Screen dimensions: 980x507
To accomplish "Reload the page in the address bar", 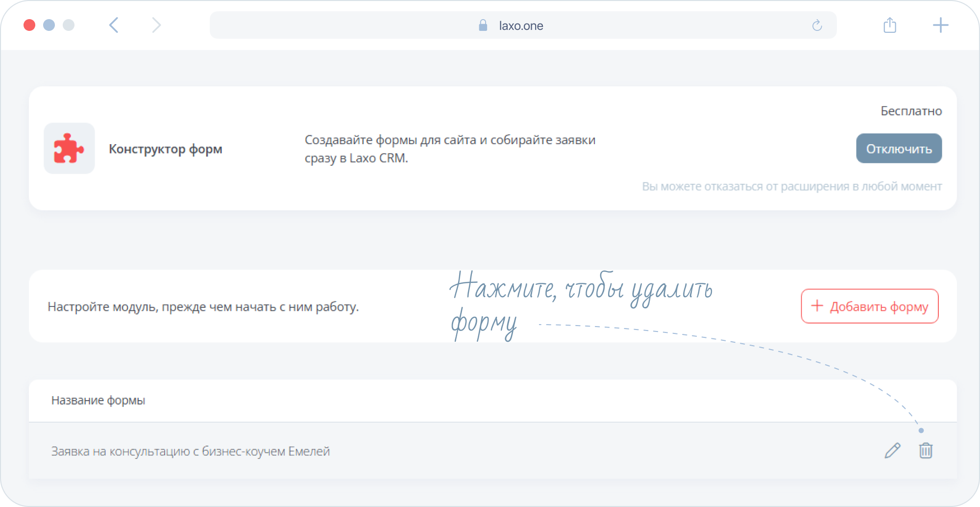I will tap(817, 25).
